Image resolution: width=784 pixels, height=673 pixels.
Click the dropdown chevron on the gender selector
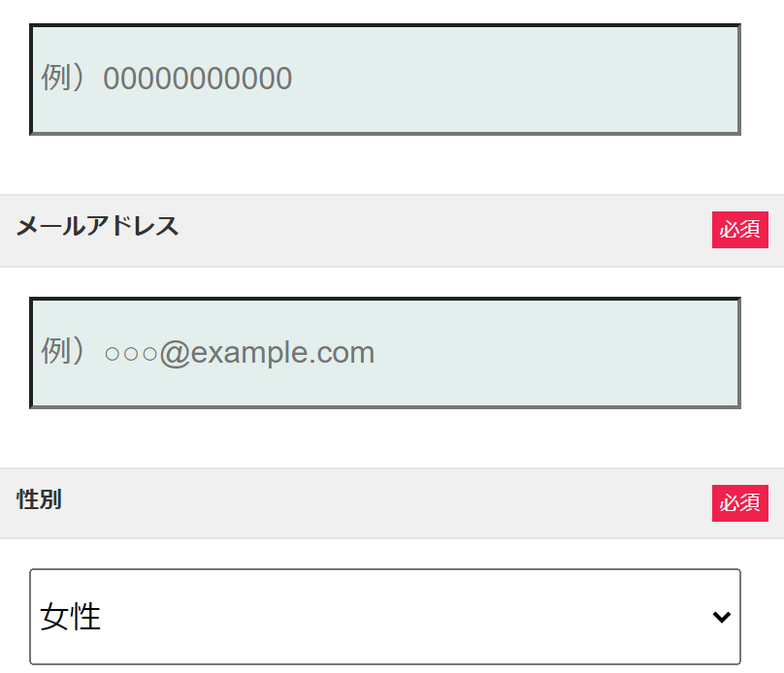(720, 615)
